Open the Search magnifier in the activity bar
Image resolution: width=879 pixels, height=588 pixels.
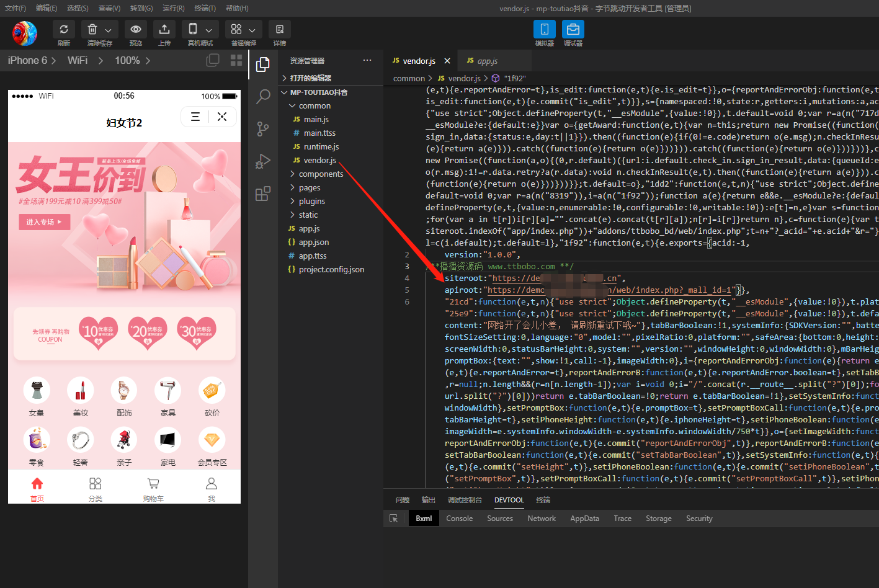(x=263, y=97)
